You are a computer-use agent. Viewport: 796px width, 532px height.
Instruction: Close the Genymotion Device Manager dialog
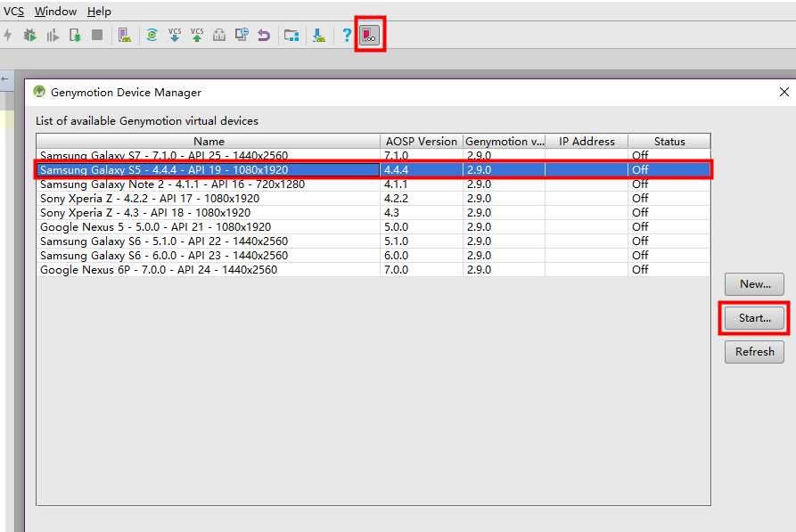[784, 92]
